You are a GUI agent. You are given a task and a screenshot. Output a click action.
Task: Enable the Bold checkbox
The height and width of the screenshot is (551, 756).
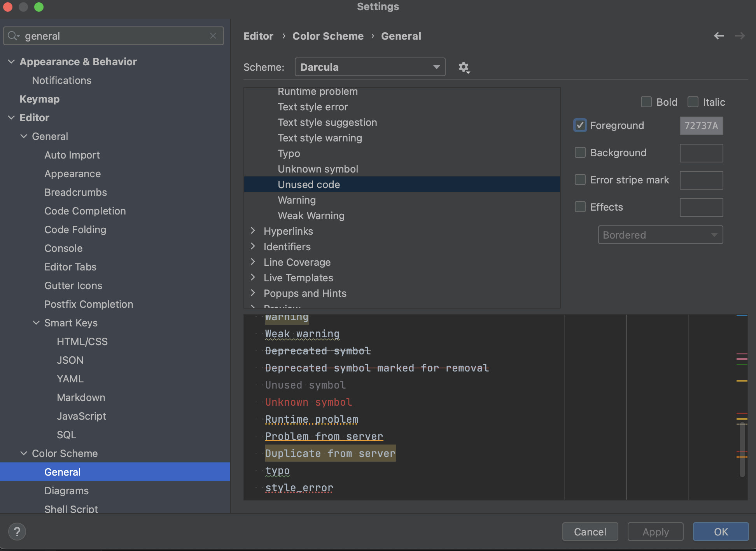[646, 102]
